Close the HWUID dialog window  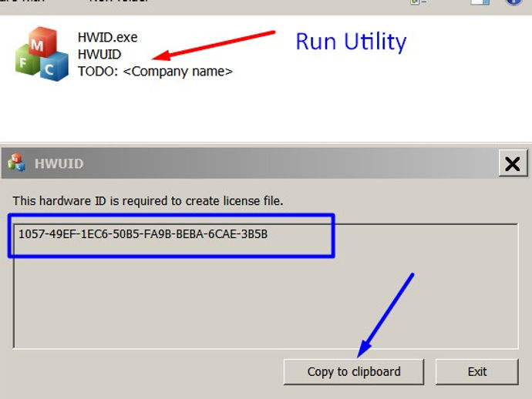pyautogui.click(x=513, y=164)
